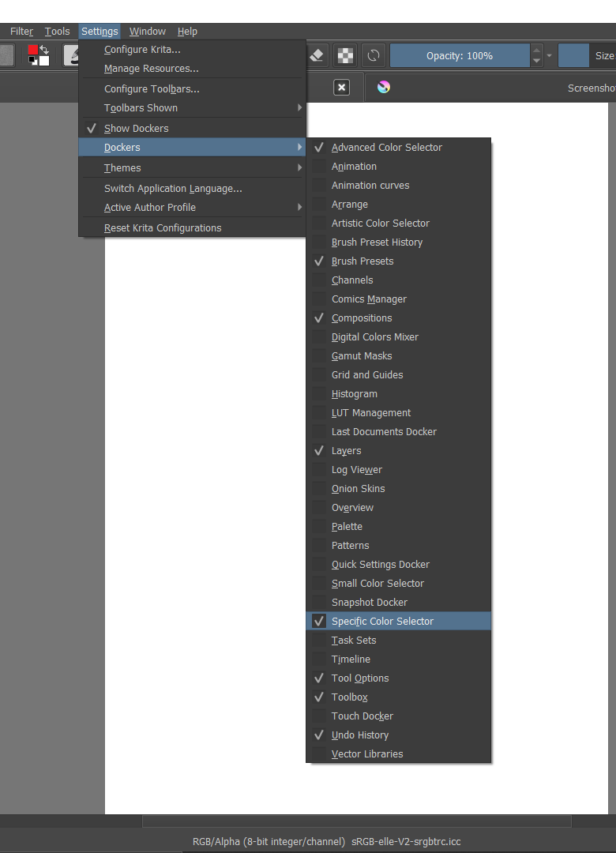Enable the Histogram docker
The width and height of the screenshot is (616, 853).
point(398,394)
